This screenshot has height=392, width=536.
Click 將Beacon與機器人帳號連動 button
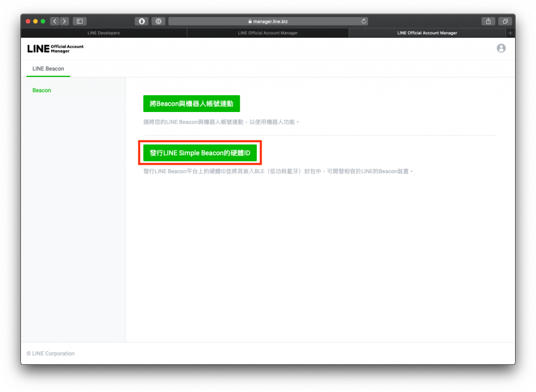point(192,104)
